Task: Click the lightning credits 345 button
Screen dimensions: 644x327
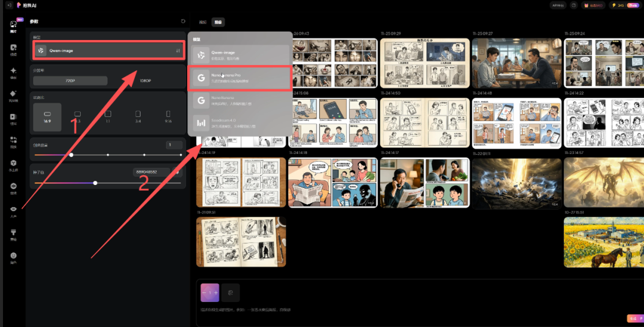Action: pos(613,5)
